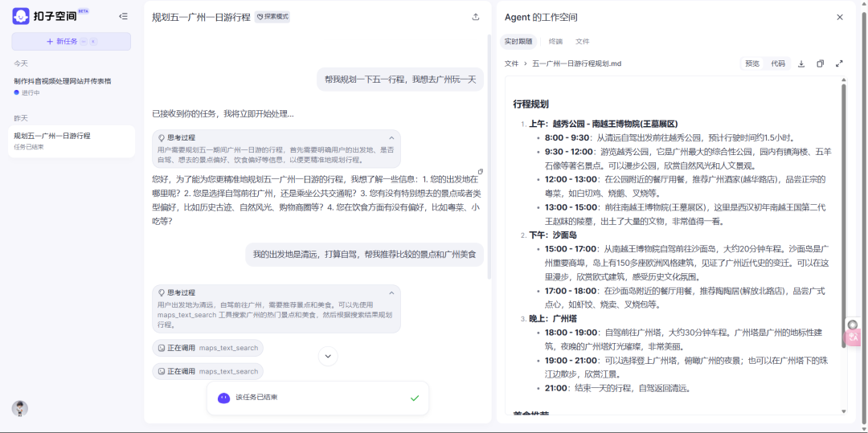This screenshot has width=868, height=433.
Task: Start a new task with 新任务
Action: point(72,42)
